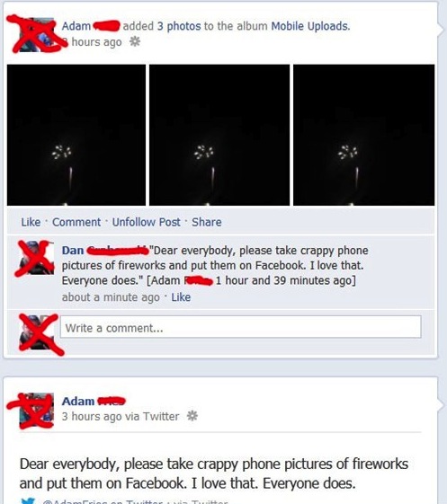
Task: Click the Twitter bird icon under the status
Action: pos(28,501)
